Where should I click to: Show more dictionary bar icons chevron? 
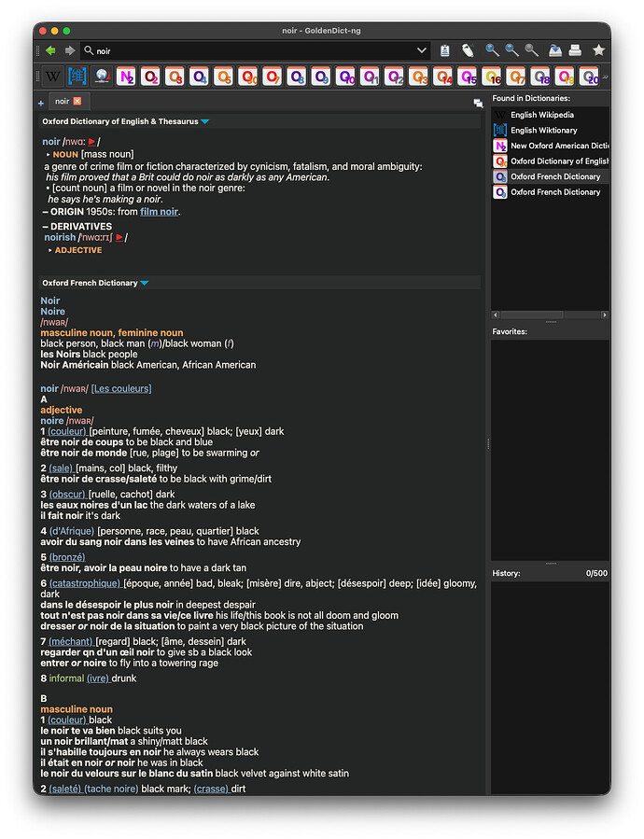[605, 77]
